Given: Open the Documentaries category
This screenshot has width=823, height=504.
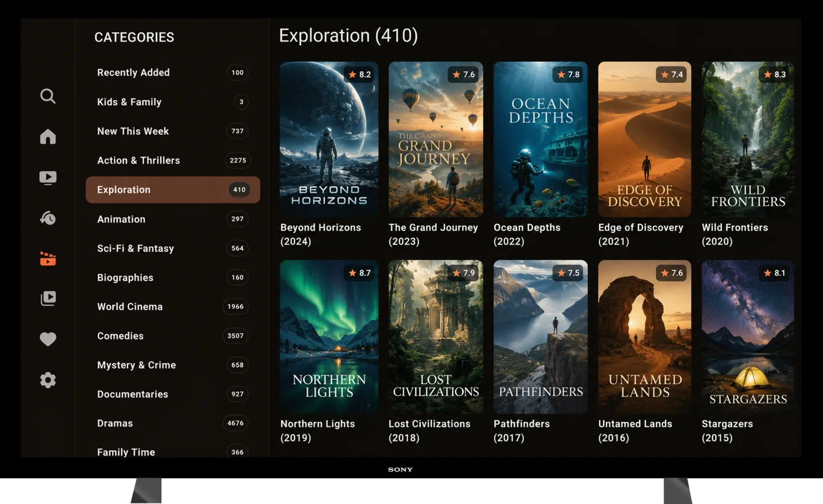Looking at the screenshot, I should (x=173, y=394).
